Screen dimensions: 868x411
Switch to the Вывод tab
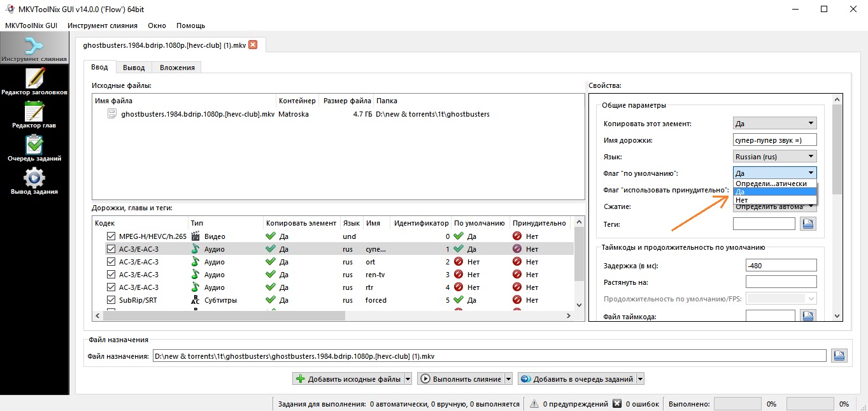(x=134, y=67)
